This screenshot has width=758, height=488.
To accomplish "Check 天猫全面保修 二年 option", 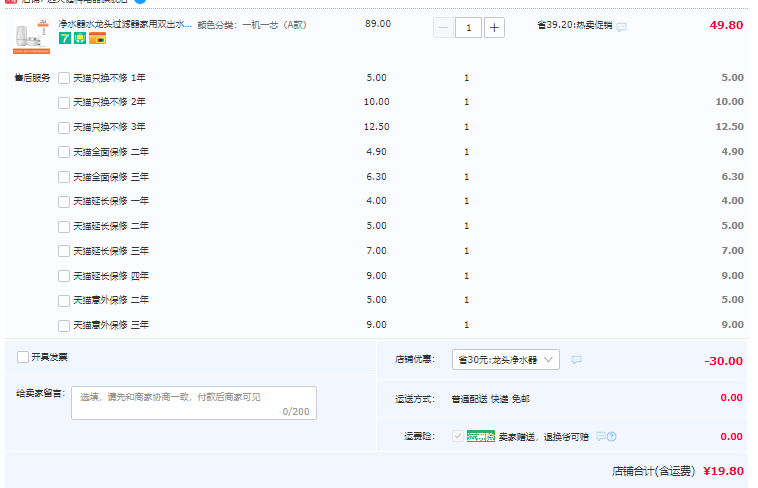I will coord(64,152).
